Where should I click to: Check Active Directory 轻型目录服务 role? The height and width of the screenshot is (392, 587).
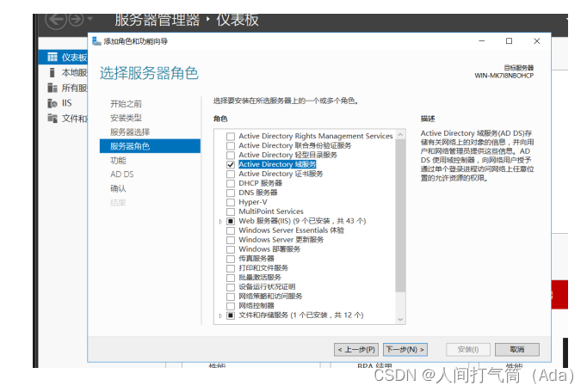(x=231, y=155)
